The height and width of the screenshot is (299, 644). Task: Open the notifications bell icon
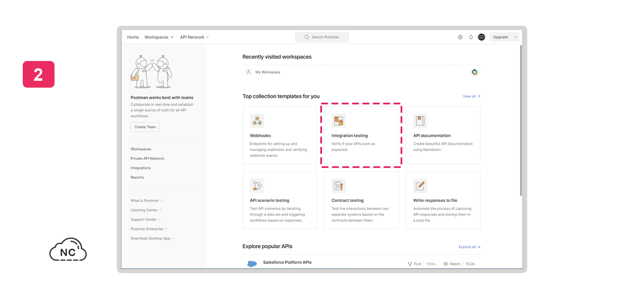coord(471,37)
